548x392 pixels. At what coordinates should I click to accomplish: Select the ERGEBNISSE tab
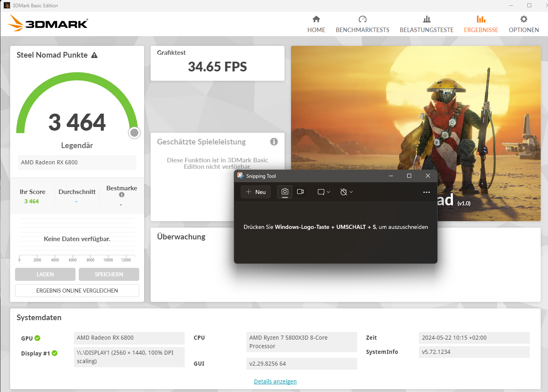tap(481, 24)
